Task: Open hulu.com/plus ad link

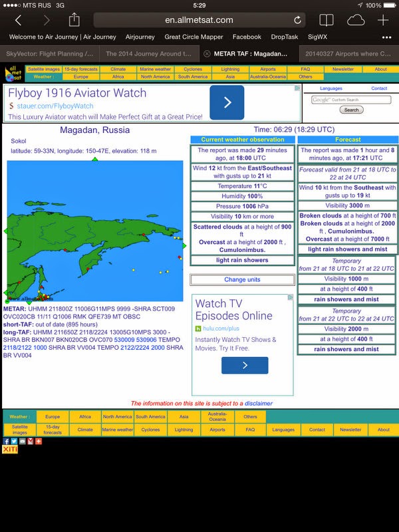Action: click(221, 329)
